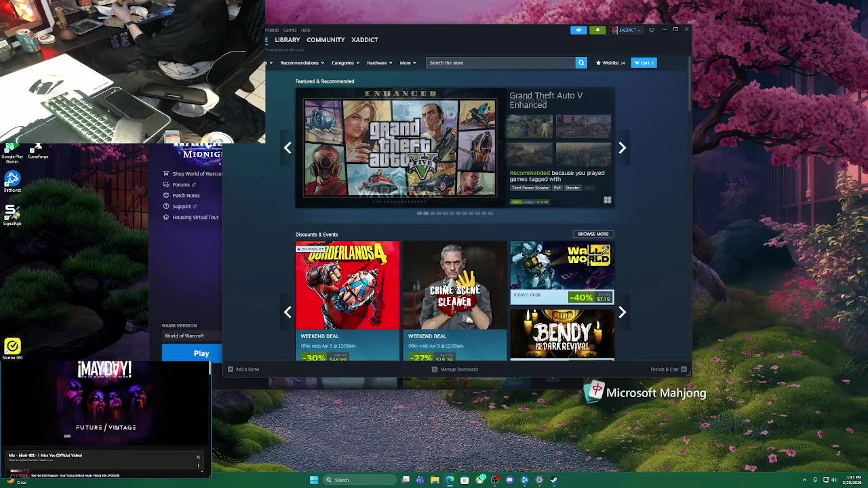Open Battle.net desktop icon

tap(12, 181)
